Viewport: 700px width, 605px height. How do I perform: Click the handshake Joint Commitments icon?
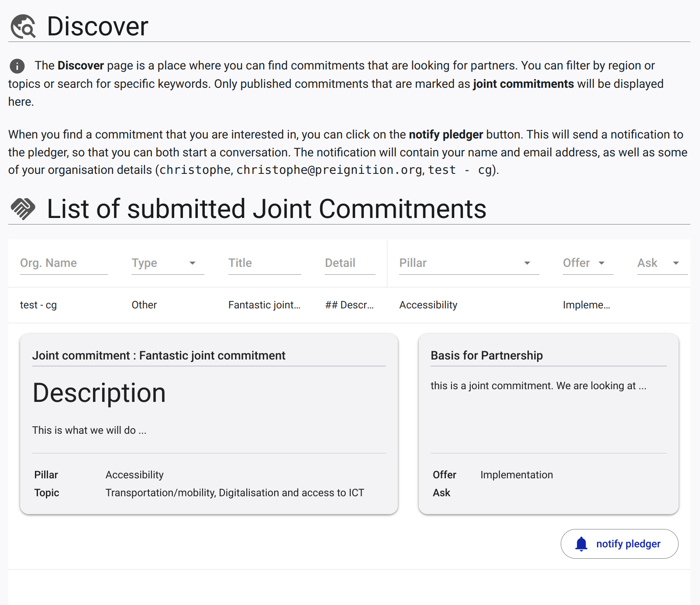(x=23, y=209)
